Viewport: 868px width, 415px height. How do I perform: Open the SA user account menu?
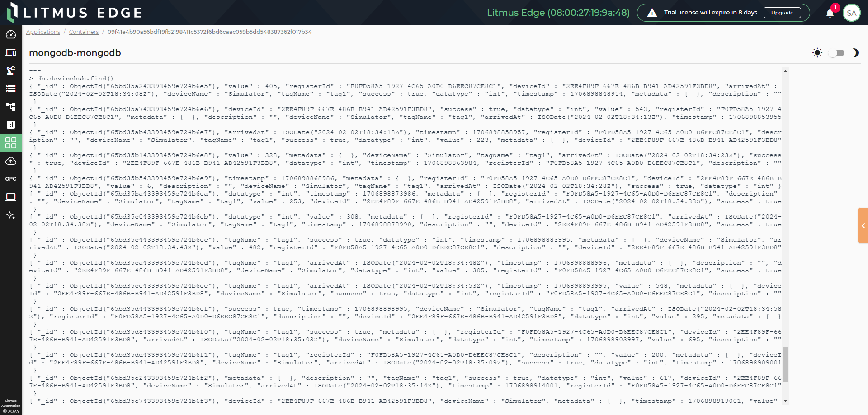(852, 13)
